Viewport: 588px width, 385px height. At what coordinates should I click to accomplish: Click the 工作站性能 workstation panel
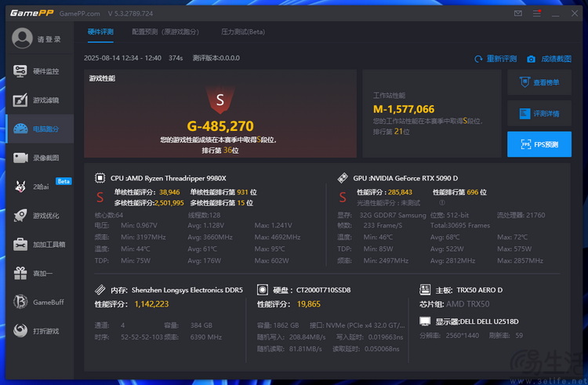tap(432, 113)
